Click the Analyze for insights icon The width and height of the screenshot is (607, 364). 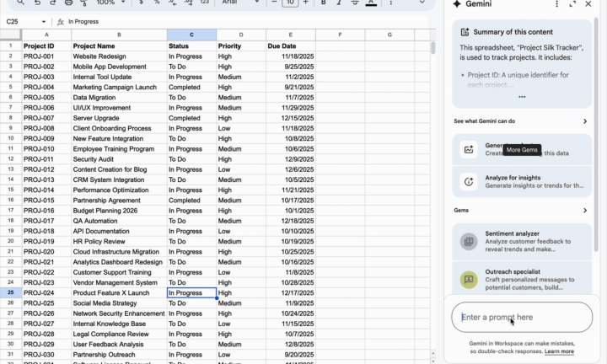(x=468, y=181)
